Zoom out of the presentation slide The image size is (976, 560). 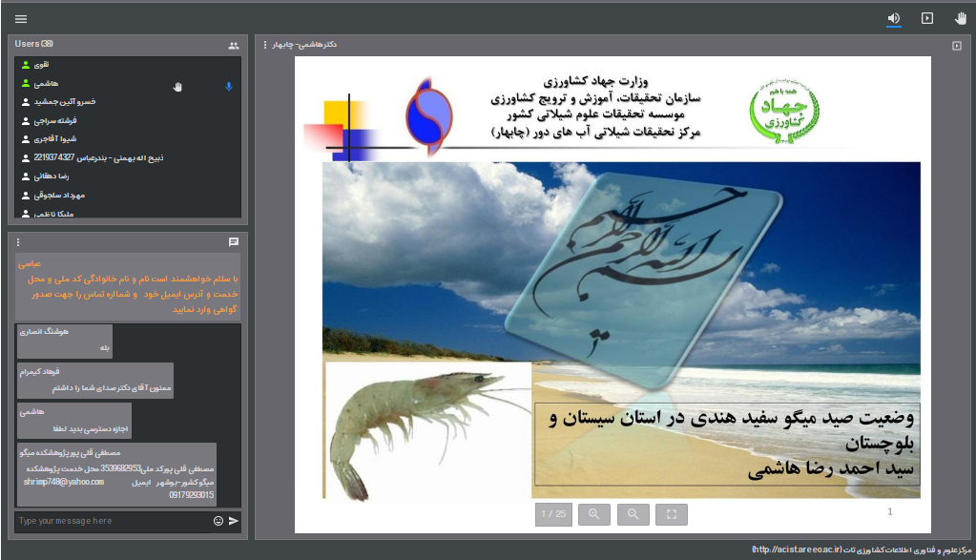(x=633, y=514)
